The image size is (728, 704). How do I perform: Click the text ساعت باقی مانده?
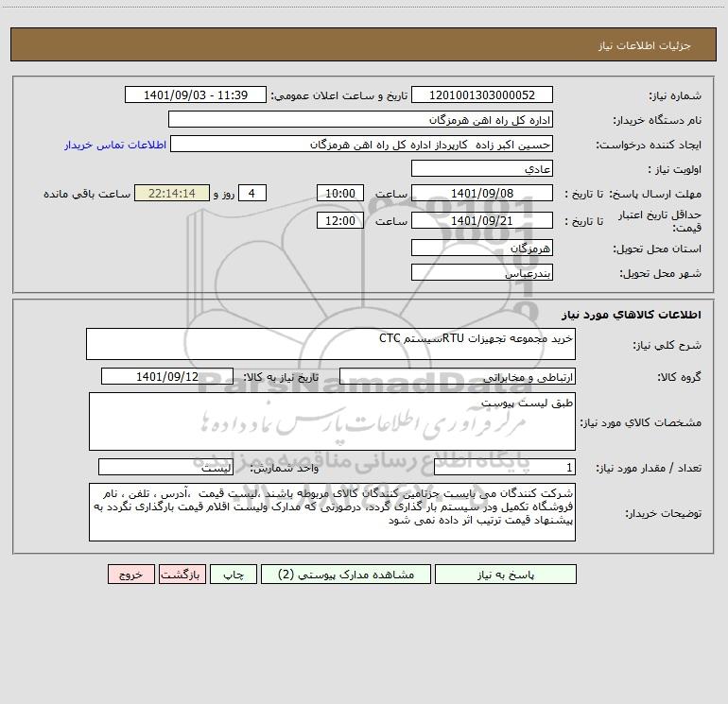(87, 194)
